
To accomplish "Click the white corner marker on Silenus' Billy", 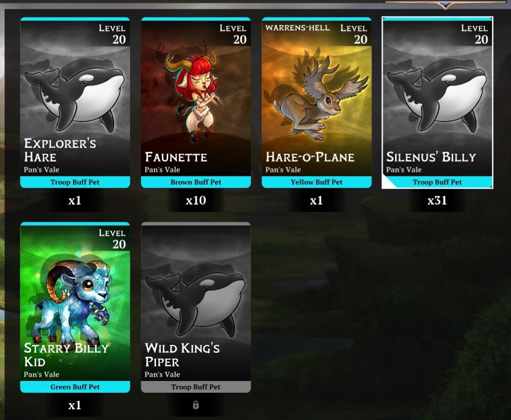I will click(389, 183).
